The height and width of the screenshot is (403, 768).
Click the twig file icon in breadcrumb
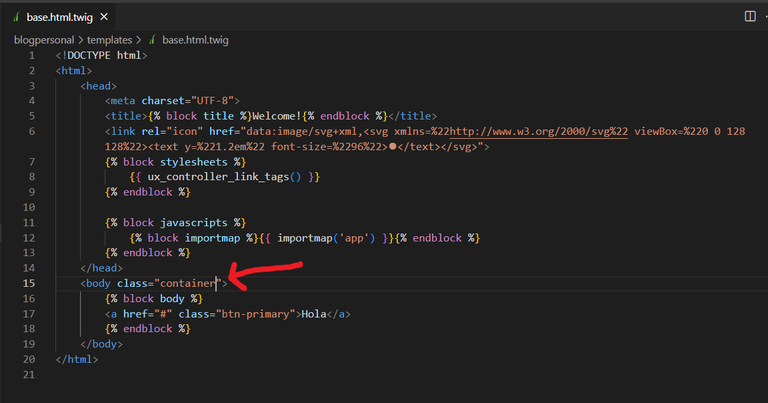coord(152,40)
